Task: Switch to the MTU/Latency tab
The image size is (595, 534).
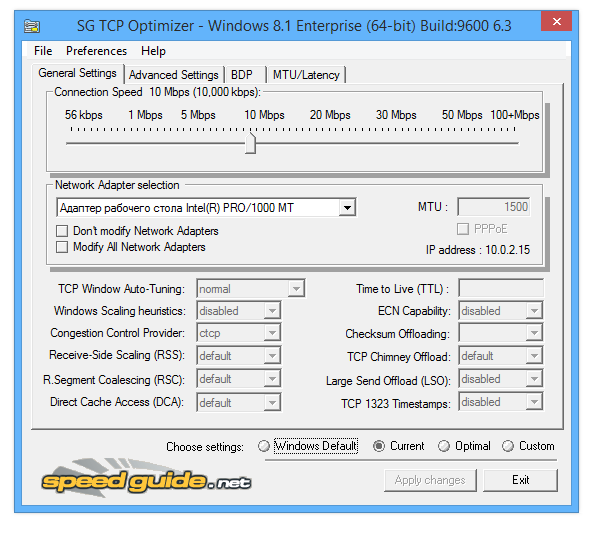Action: coord(306,75)
